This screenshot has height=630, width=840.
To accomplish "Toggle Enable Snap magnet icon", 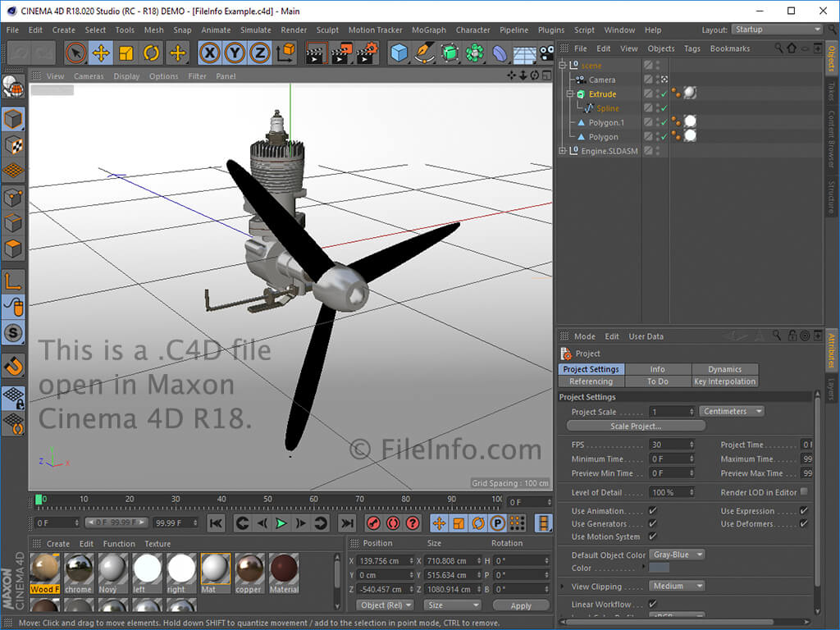I will 13,366.
